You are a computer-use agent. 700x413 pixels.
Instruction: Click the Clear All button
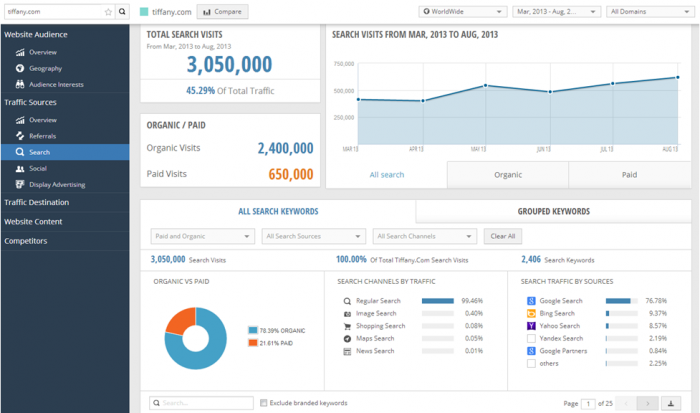pyautogui.click(x=503, y=236)
